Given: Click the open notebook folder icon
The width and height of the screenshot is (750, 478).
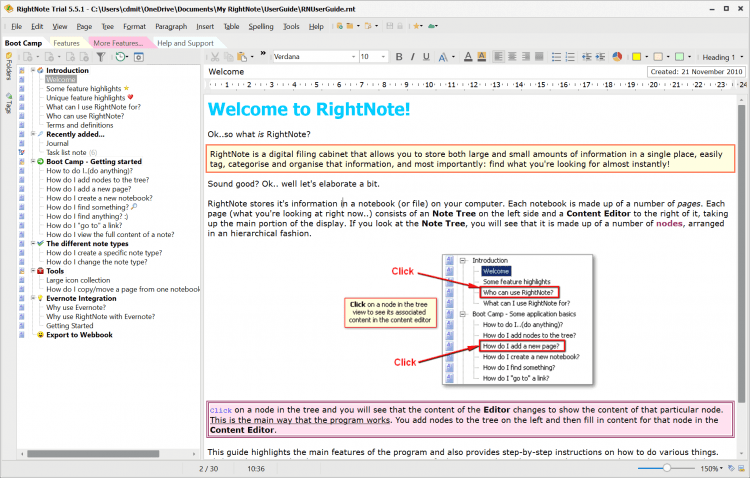Looking at the screenshot, I should pyautogui.click(x=350, y=26).
